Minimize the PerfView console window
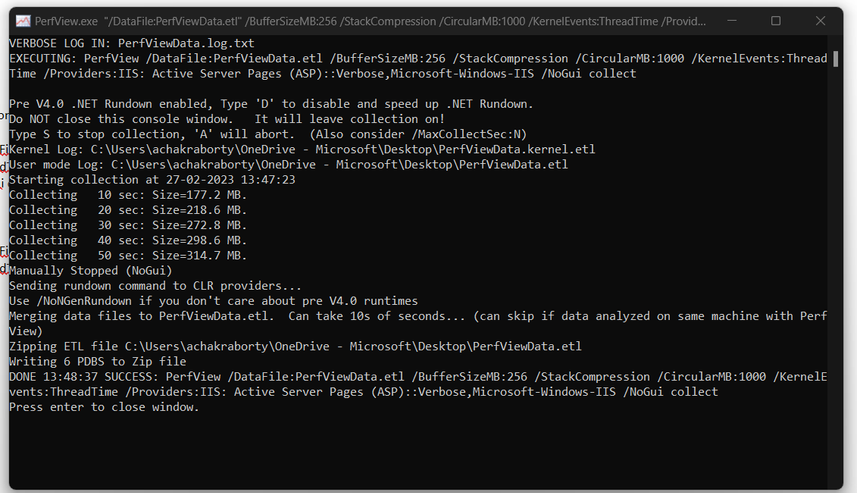 click(732, 21)
